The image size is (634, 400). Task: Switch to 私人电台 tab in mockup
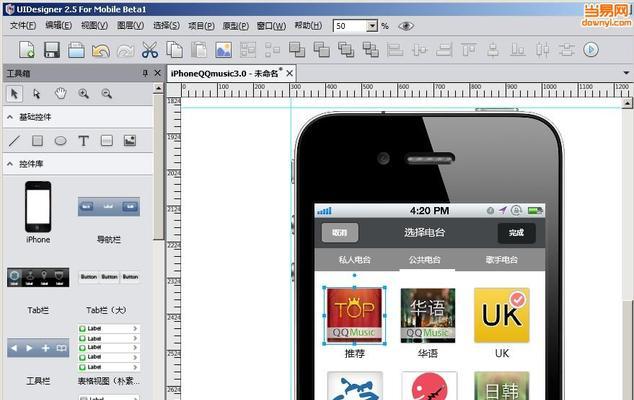[x=354, y=260]
